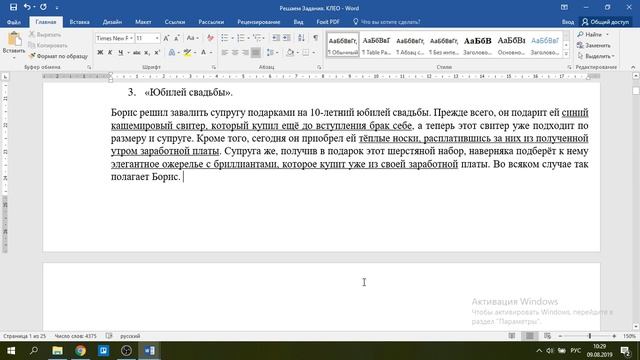Click the Share (Общий доступ) button

(x=606, y=22)
